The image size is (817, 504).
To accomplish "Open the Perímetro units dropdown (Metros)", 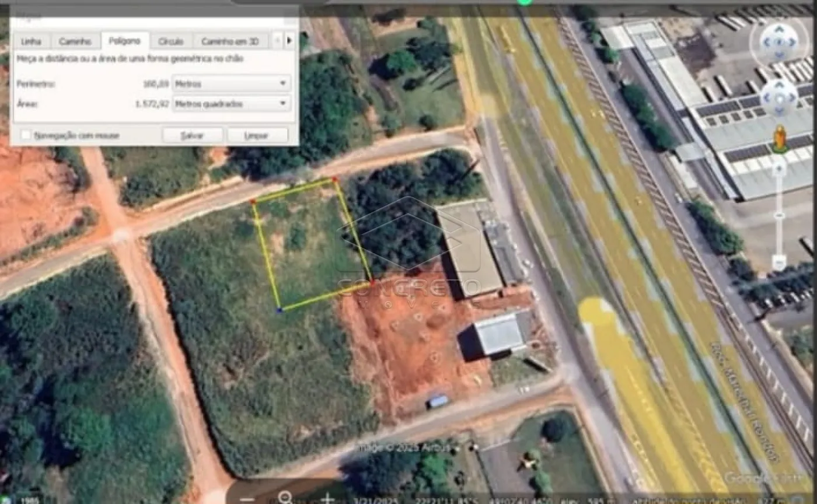I will 232,83.
